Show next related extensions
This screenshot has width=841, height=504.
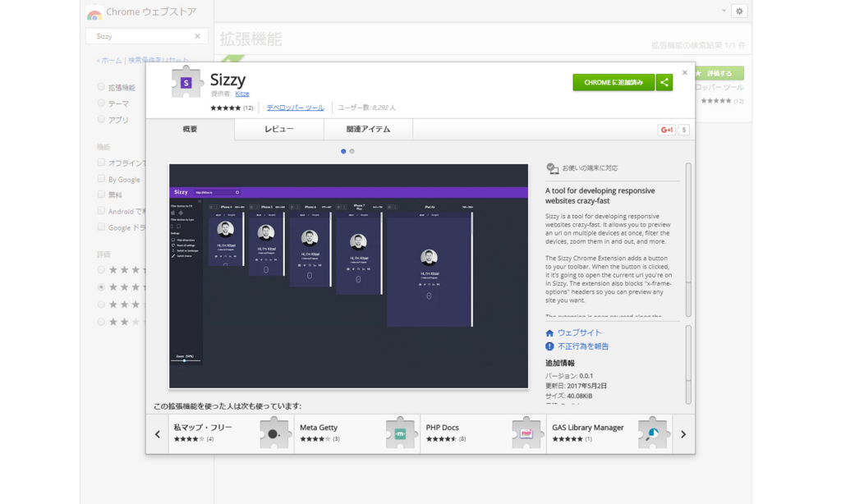click(x=683, y=434)
